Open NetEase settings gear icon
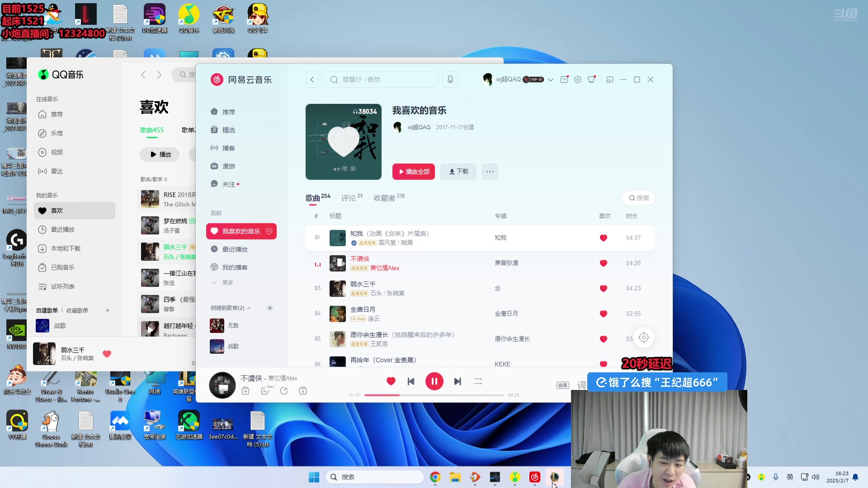This screenshot has height=488, width=868. point(578,80)
